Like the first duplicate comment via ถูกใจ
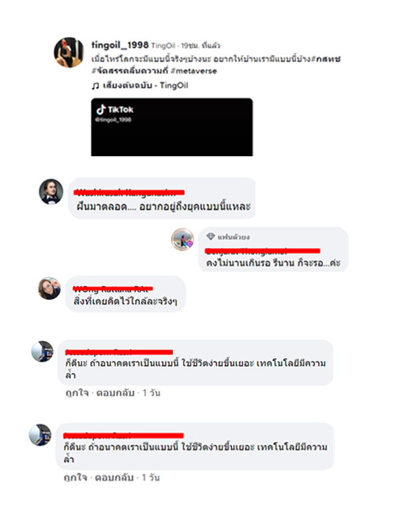Viewport: 399px width, 532px height. [77, 393]
